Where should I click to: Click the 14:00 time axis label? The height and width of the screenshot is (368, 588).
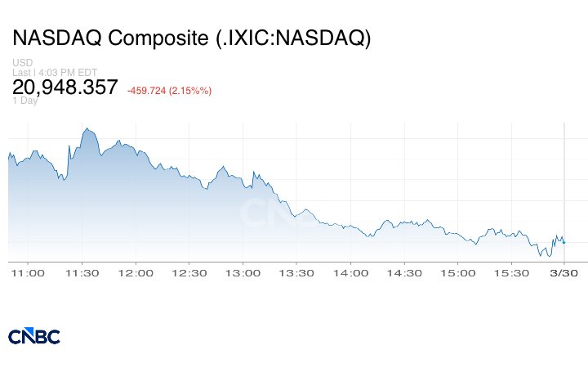pyautogui.click(x=350, y=272)
